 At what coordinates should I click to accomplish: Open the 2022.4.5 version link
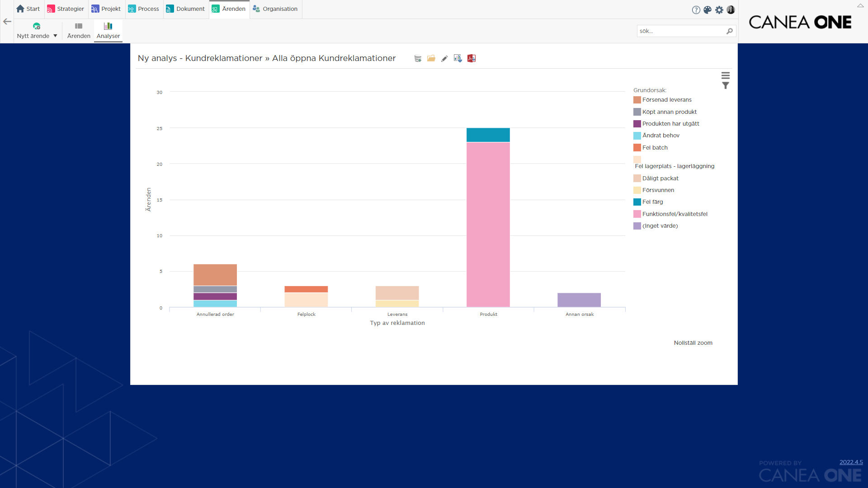click(851, 462)
